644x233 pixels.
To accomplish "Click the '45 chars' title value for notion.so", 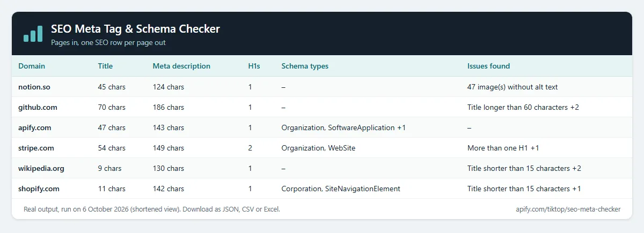I will [112, 87].
